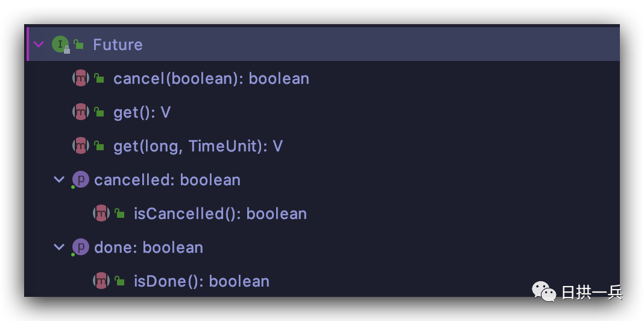Viewport: 644px width, 321px height.
Task: Click the WeChat logo watermark
Action: pos(544,291)
